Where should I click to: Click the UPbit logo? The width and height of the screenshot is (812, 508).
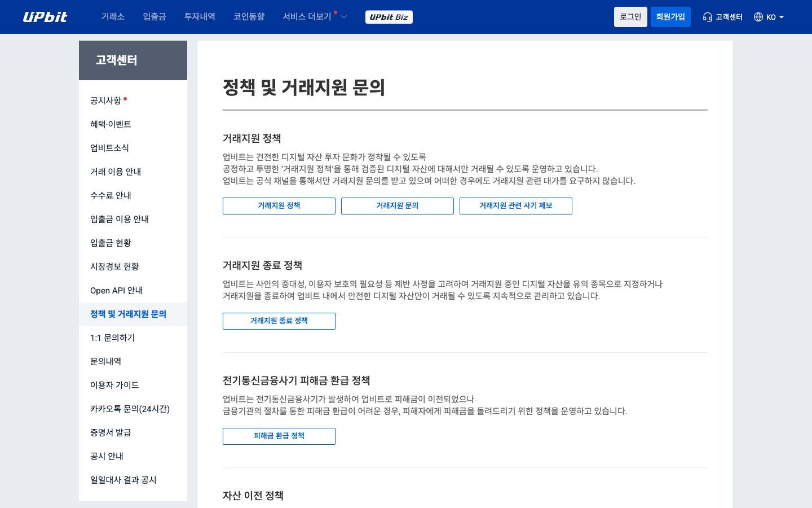(45, 17)
